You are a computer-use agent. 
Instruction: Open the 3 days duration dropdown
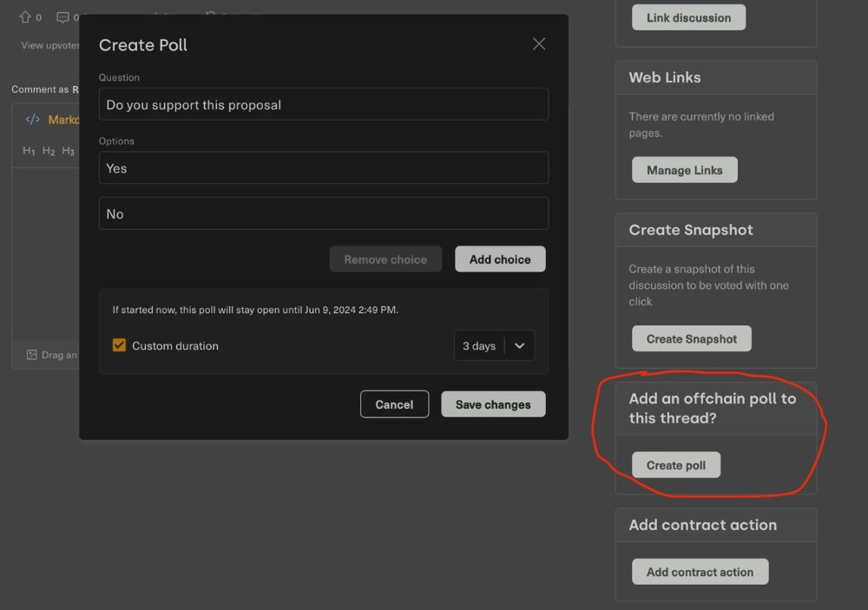479,345
